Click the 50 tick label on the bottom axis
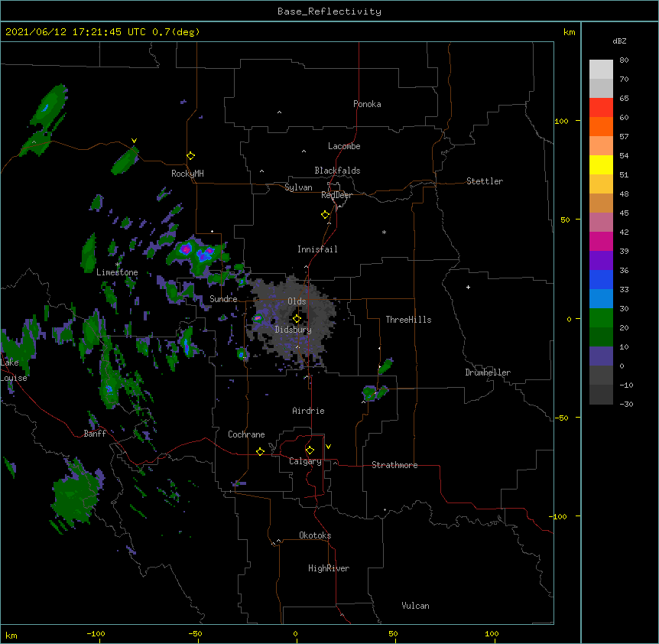This screenshot has width=659, height=644. pyautogui.click(x=393, y=633)
